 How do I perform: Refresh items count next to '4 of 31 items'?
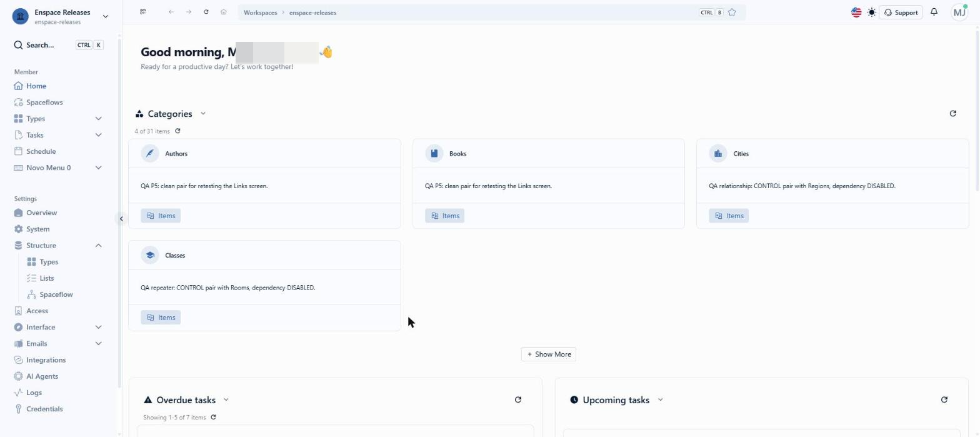point(177,131)
